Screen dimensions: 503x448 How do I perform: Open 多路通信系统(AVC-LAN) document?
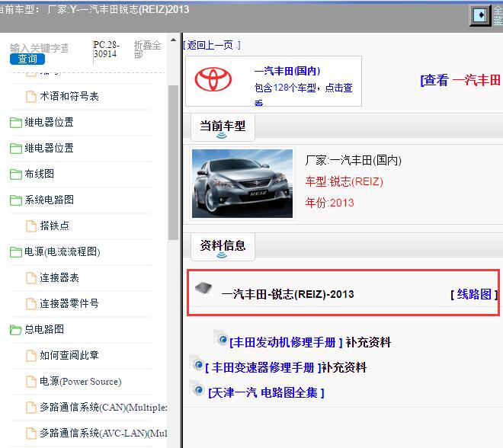click(104, 434)
